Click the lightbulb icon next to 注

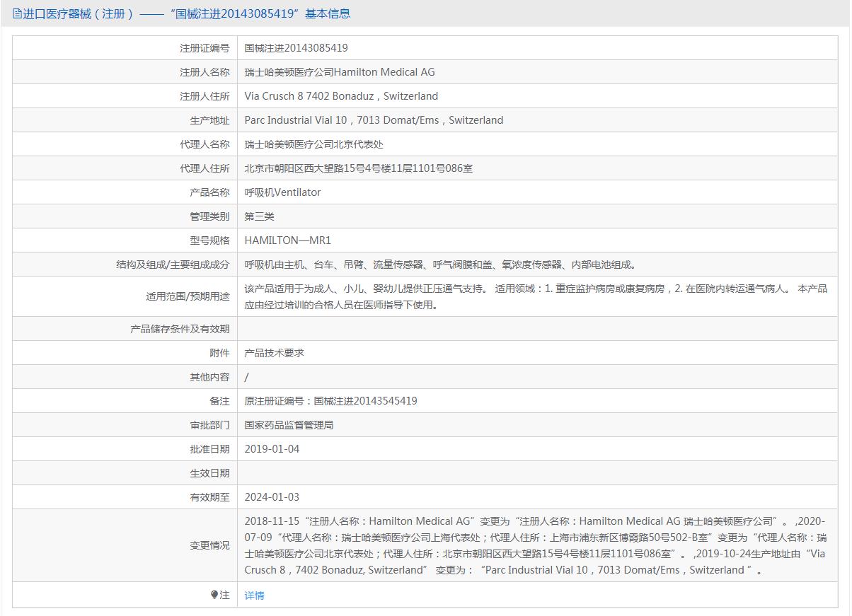point(214,595)
